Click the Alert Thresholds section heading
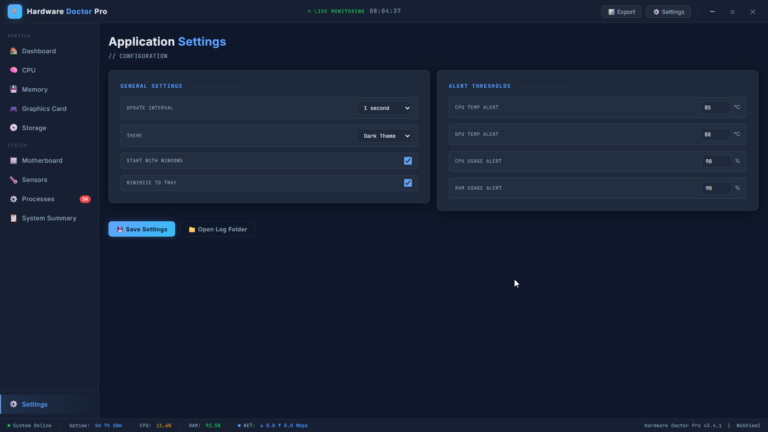The width and height of the screenshot is (768, 432). (480, 86)
